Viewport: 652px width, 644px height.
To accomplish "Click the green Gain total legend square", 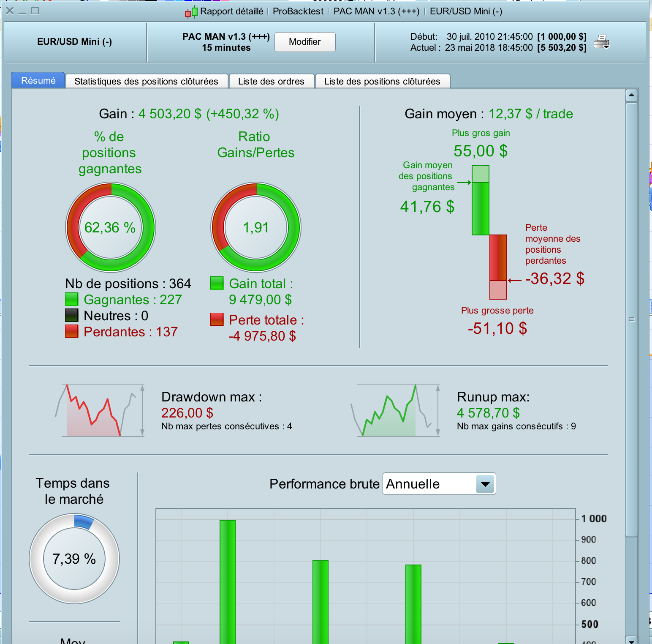I will (x=217, y=283).
